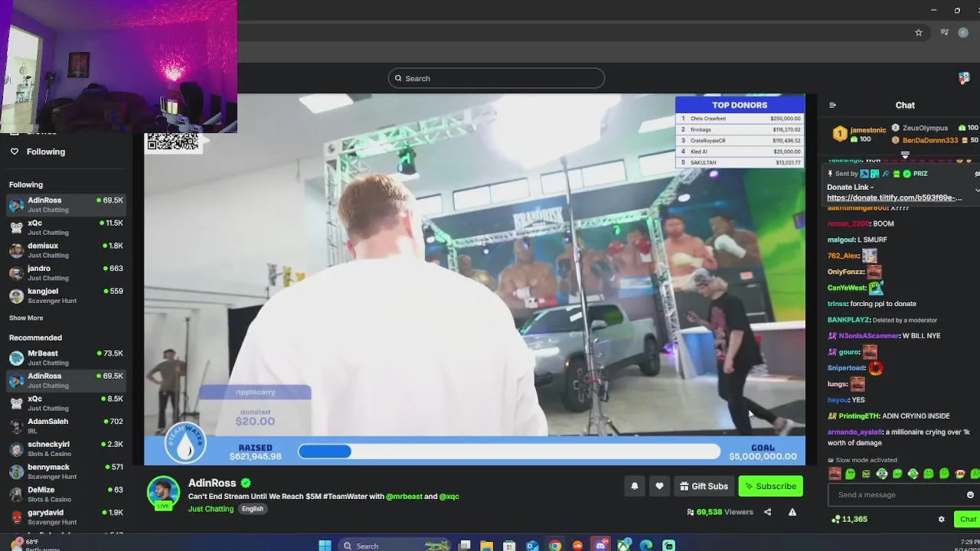Screen dimensions: 980x551
Task: Open the pinned tiltify donate link
Action: click(x=894, y=197)
